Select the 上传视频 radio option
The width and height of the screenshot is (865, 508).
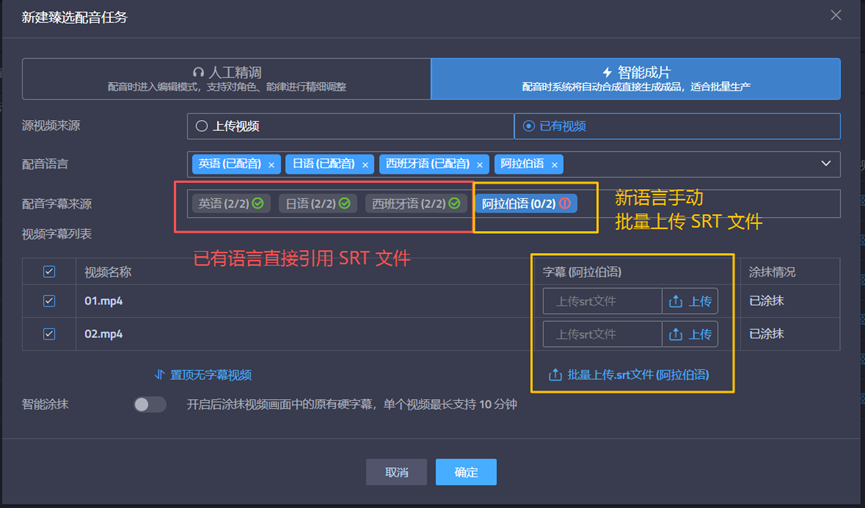(x=202, y=126)
